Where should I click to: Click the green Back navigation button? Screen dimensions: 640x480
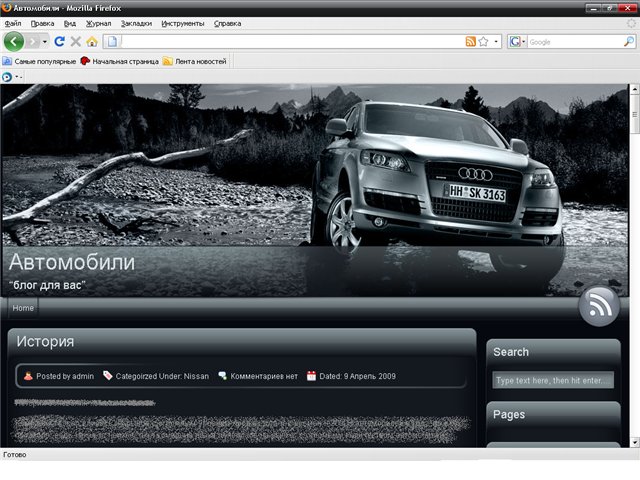(x=14, y=41)
